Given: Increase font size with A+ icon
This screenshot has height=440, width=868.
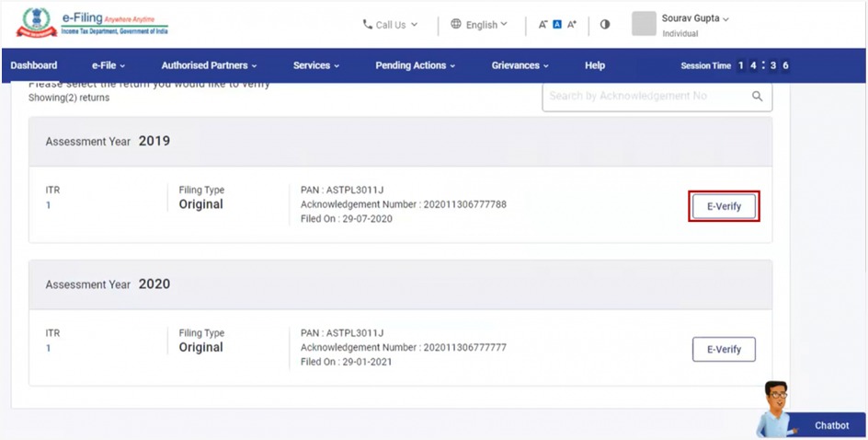Looking at the screenshot, I should [x=572, y=25].
